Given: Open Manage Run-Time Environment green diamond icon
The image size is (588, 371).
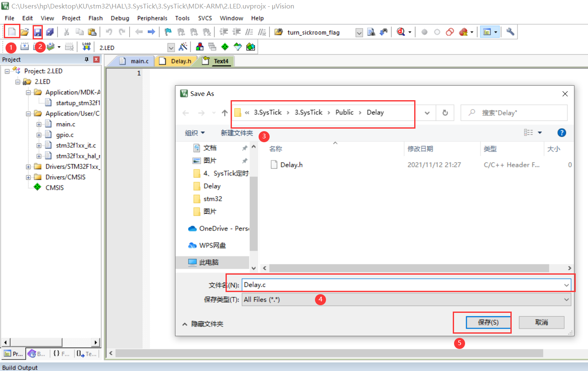Looking at the screenshot, I should [x=225, y=47].
